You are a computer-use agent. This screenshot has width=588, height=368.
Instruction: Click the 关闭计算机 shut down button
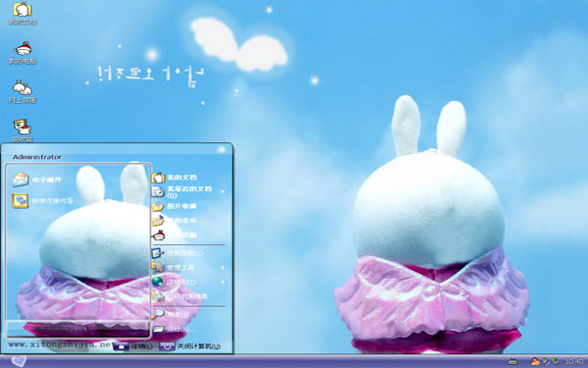[190, 346]
